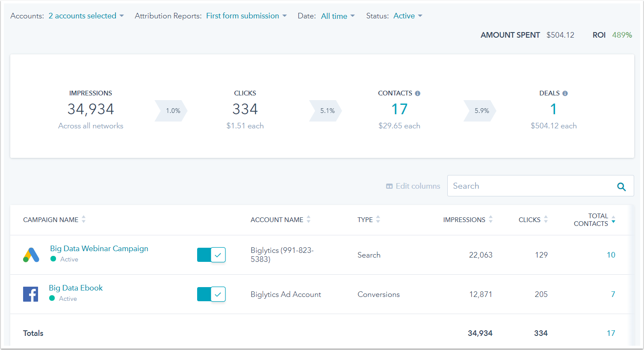Click the search magnifier icon
Image resolution: width=644 pixels, height=350 pixels.
[x=621, y=187]
